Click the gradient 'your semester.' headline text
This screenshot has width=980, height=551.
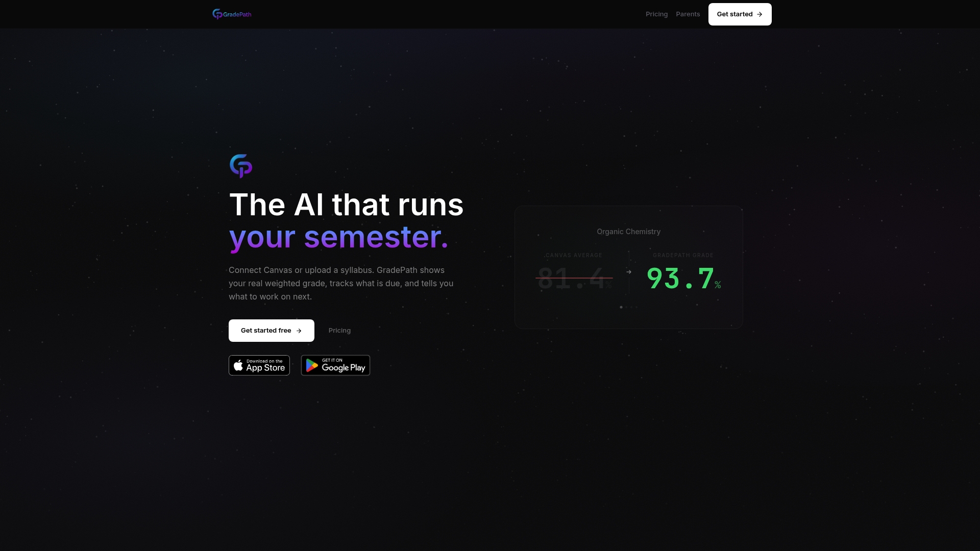[338, 237]
